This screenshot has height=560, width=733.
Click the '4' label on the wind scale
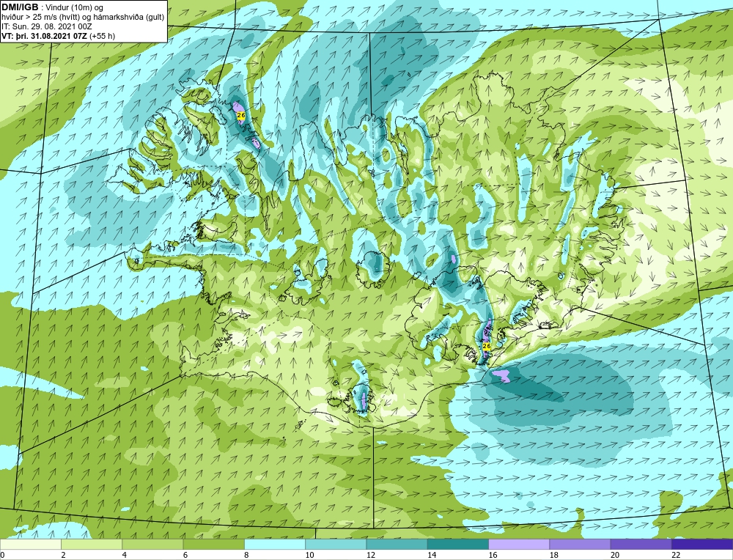[124, 555]
